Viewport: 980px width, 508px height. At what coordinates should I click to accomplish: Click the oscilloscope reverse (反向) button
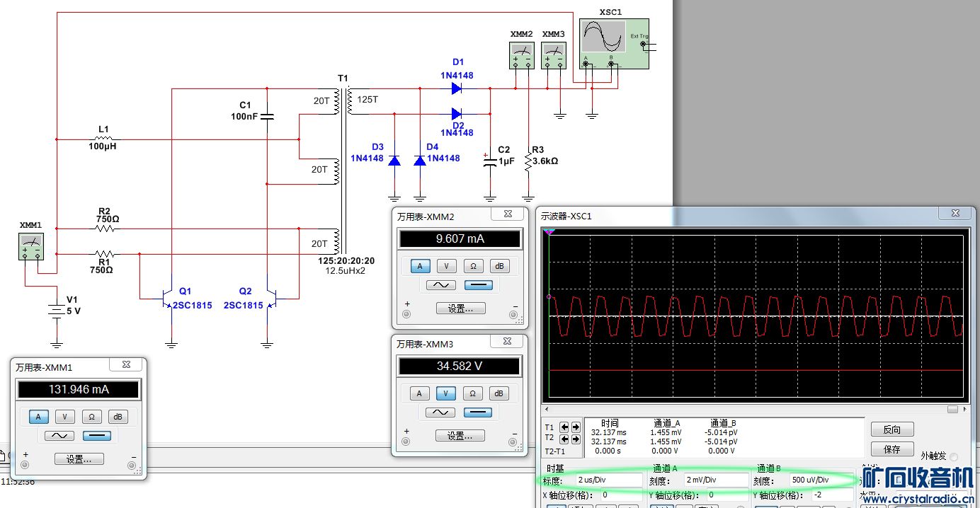(892, 429)
